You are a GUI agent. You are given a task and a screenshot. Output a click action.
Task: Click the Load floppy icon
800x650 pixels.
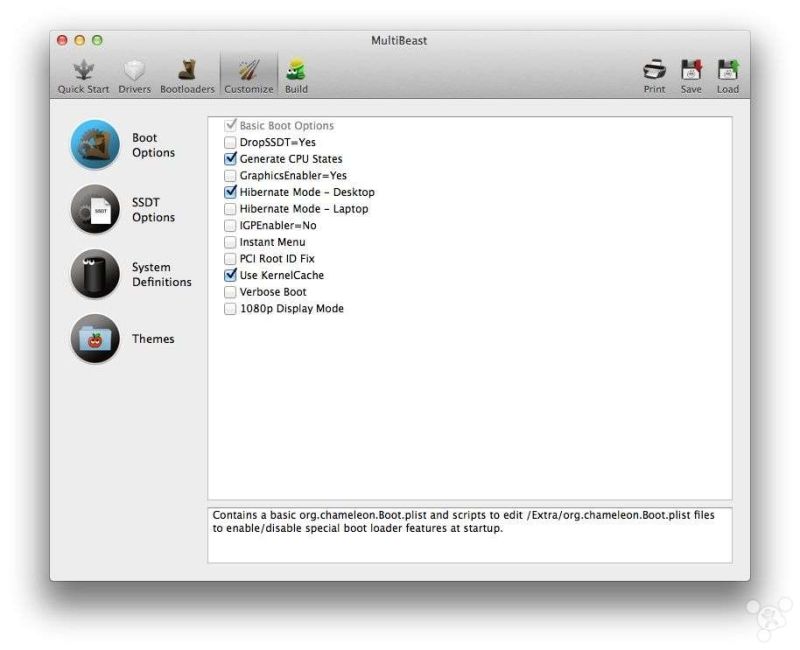pos(728,69)
